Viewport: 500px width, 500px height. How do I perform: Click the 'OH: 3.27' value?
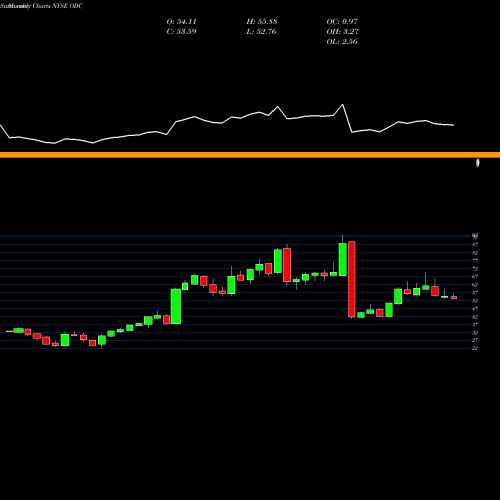342,32
